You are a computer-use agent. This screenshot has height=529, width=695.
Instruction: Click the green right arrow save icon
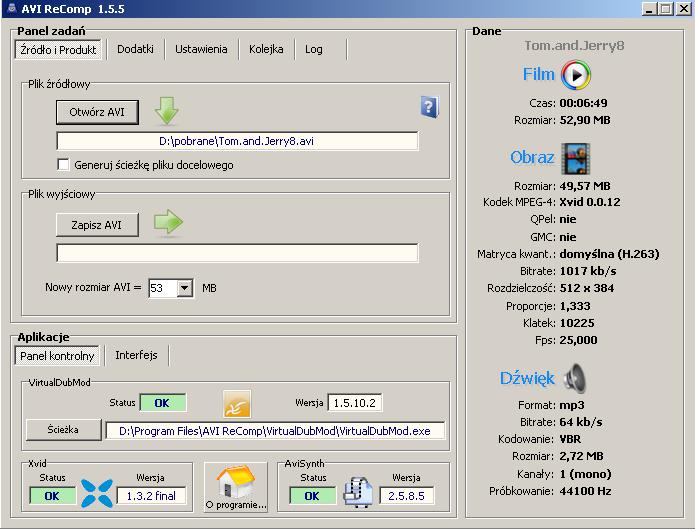(168, 222)
